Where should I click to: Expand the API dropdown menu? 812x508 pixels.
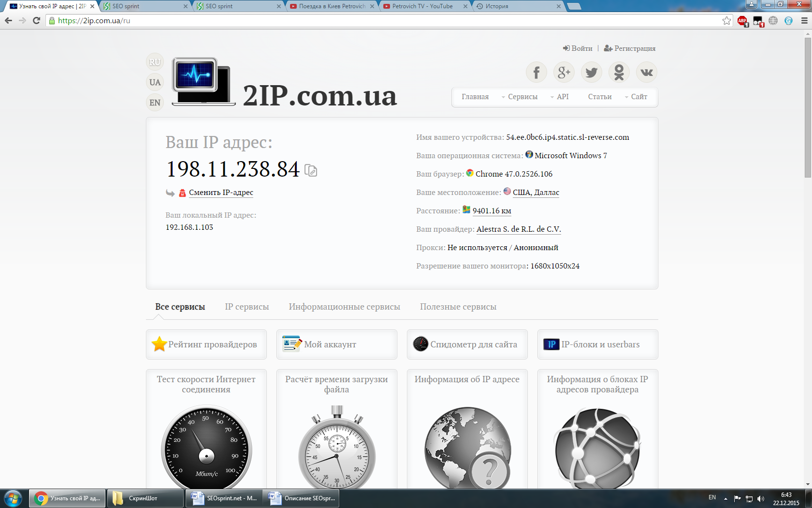pyautogui.click(x=560, y=97)
